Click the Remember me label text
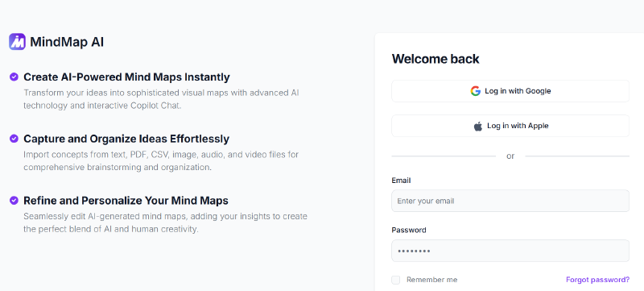Screen dimensions: 644x291 (x=431, y=280)
